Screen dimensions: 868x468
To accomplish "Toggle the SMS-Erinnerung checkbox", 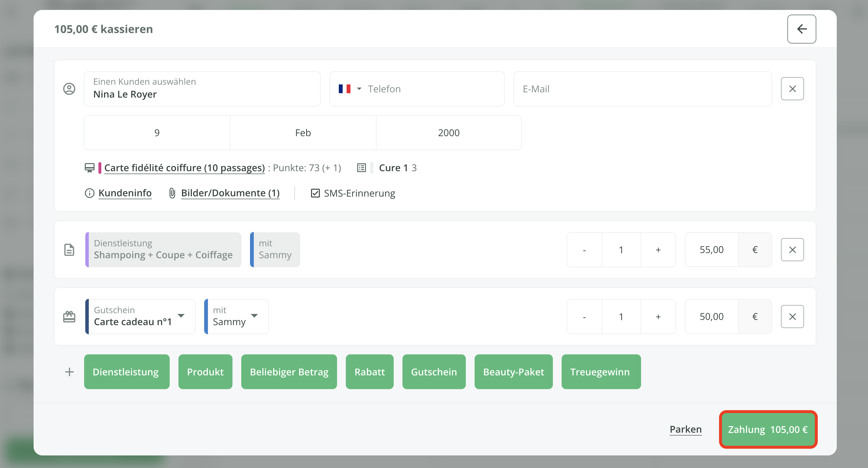I will [x=315, y=193].
